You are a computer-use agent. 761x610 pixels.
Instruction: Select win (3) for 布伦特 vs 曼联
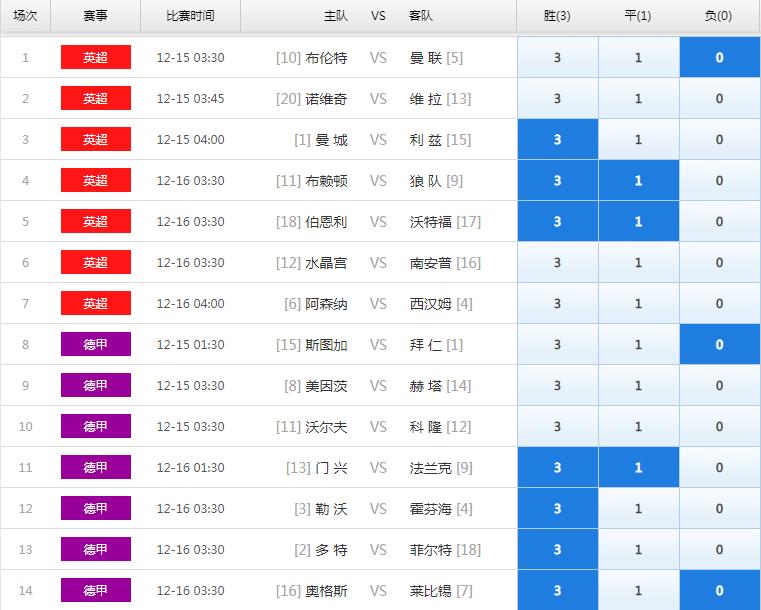558,58
